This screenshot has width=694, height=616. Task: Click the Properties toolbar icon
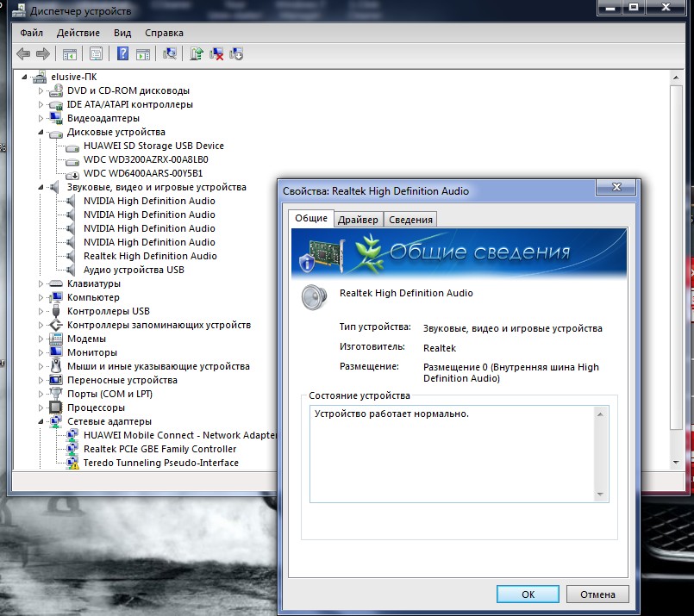[x=96, y=53]
